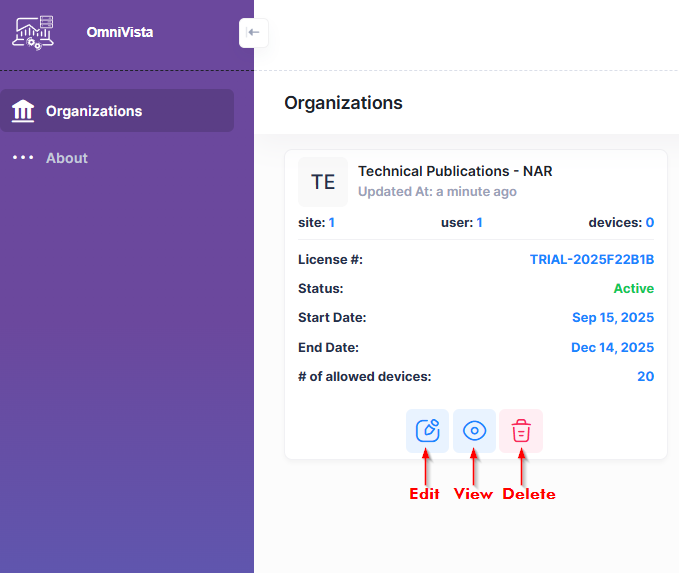
Task: Click the three-dot icon beside About
Action: click(22, 158)
